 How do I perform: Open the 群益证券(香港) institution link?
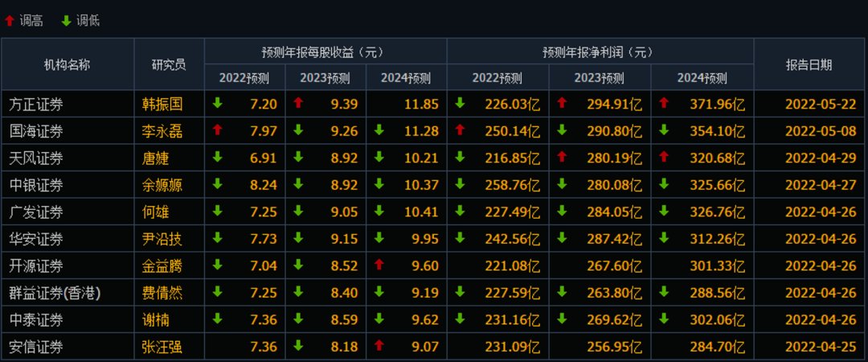[x=55, y=293]
